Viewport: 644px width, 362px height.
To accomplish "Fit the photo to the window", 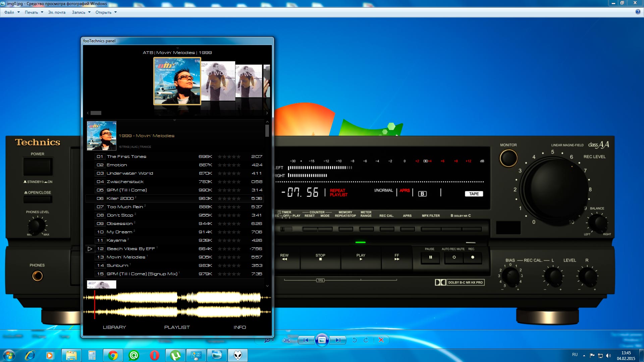I will (287, 340).
